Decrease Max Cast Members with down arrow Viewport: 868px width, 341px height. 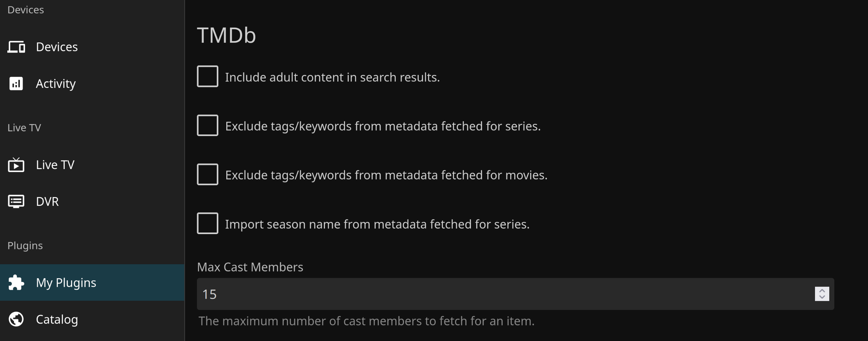pos(822,297)
